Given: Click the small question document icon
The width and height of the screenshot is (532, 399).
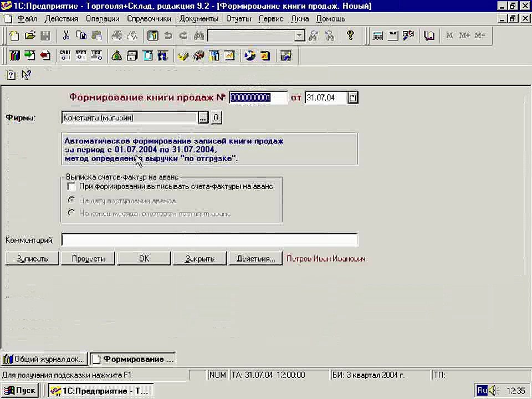Looking at the screenshot, I should coord(11,75).
